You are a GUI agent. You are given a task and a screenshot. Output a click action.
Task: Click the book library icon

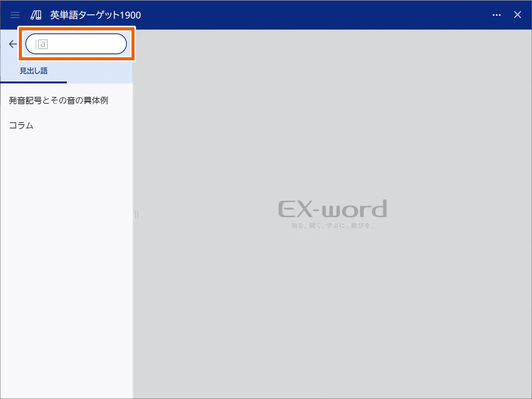pos(36,15)
